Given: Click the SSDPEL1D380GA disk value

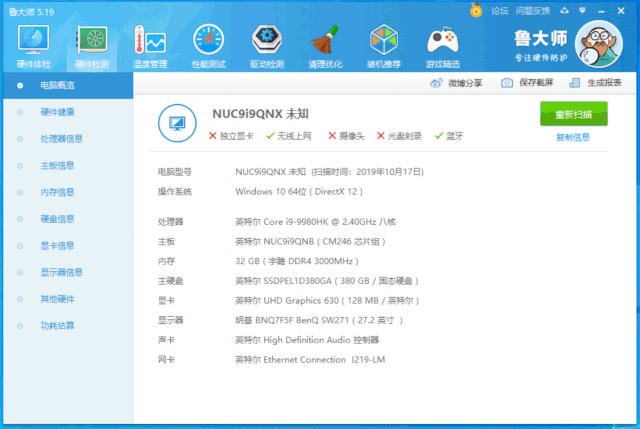Looking at the screenshot, I should coord(327,281).
